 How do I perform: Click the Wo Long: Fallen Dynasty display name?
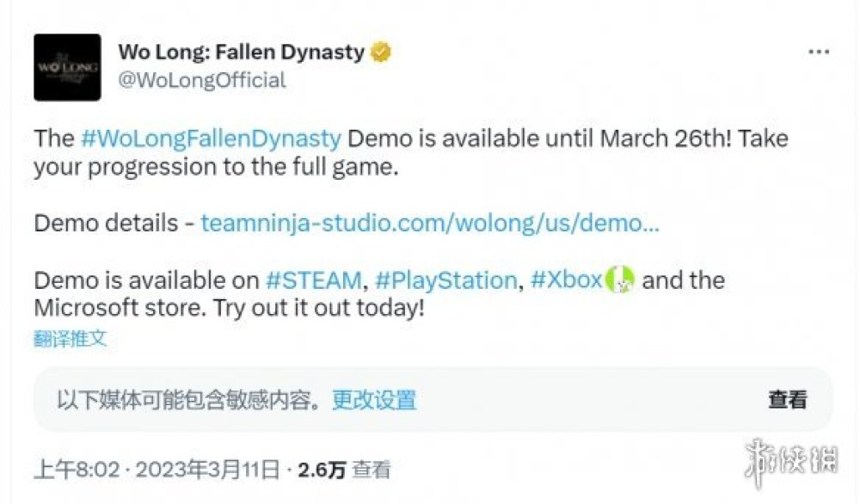coord(241,52)
